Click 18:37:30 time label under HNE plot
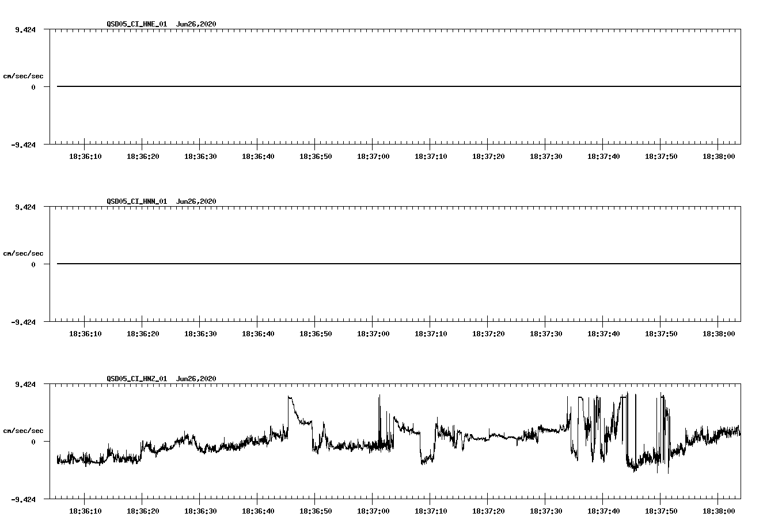The width and height of the screenshot is (782, 532). coord(546,157)
